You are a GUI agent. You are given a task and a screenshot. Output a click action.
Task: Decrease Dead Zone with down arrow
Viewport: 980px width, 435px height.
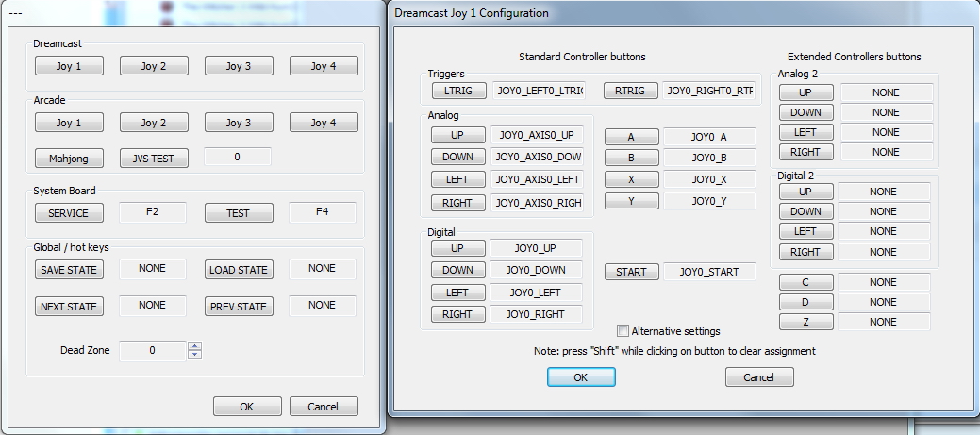coord(195,355)
